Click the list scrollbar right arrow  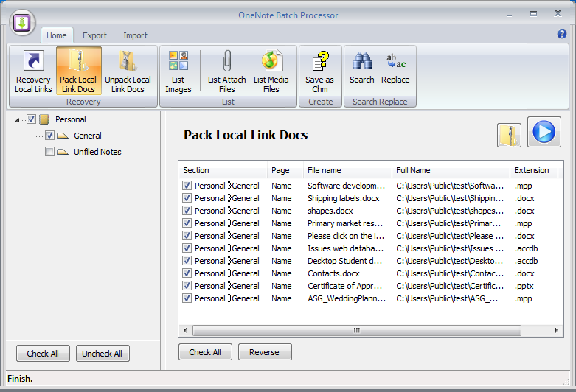click(x=557, y=330)
